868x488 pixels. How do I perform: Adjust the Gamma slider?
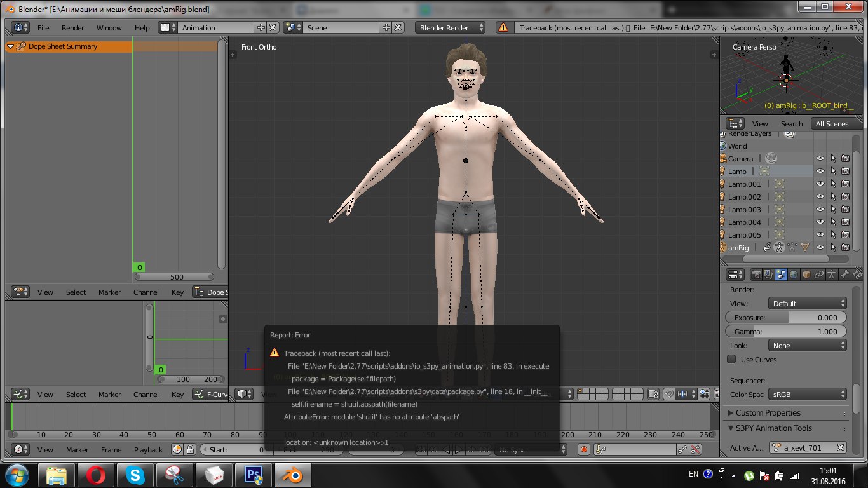(x=786, y=331)
